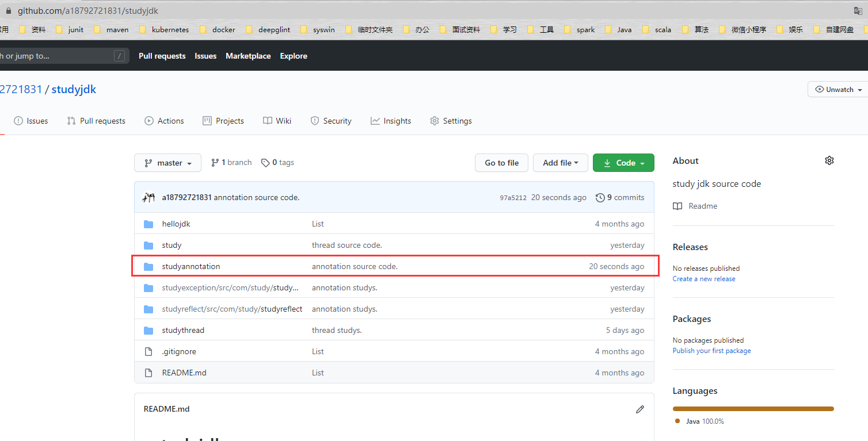Open commit hash 97a5212
The width and height of the screenshot is (868, 441).
[x=513, y=198]
